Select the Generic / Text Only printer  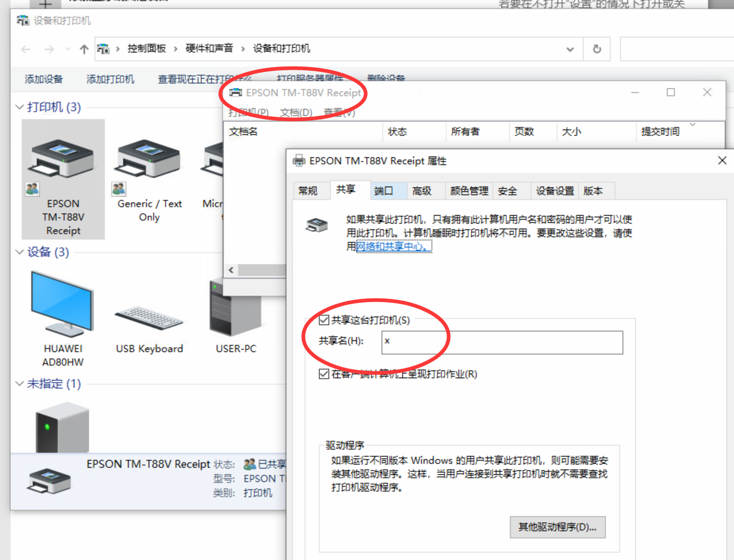click(x=149, y=180)
